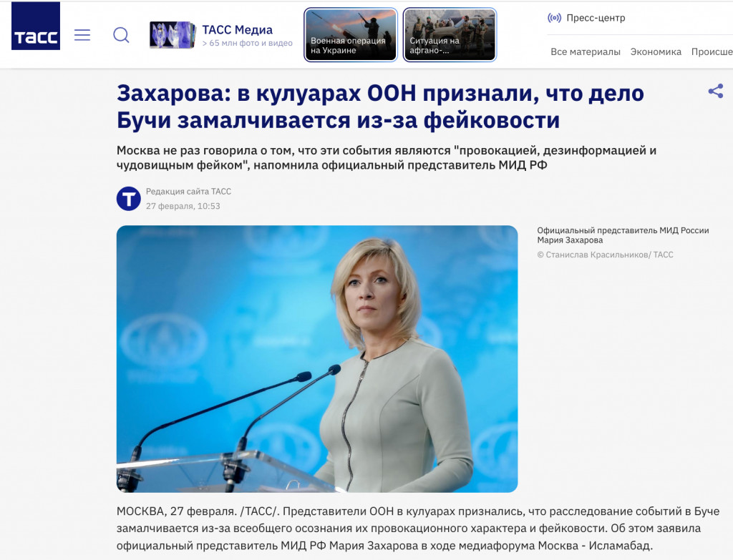The height and width of the screenshot is (560, 733).
Task: Open the search magnifier icon
Action: click(121, 35)
